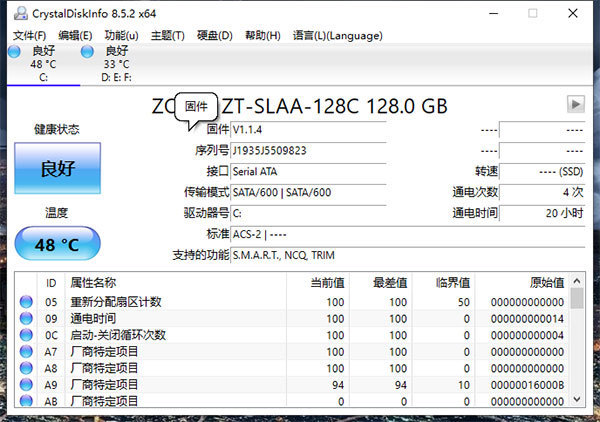Click the status orb in row AB

coord(26,401)
